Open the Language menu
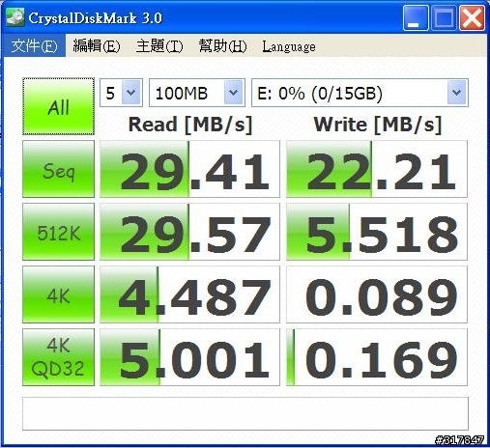Image resolution: width=490 pixels, height=448 pixels. (289, 46)
